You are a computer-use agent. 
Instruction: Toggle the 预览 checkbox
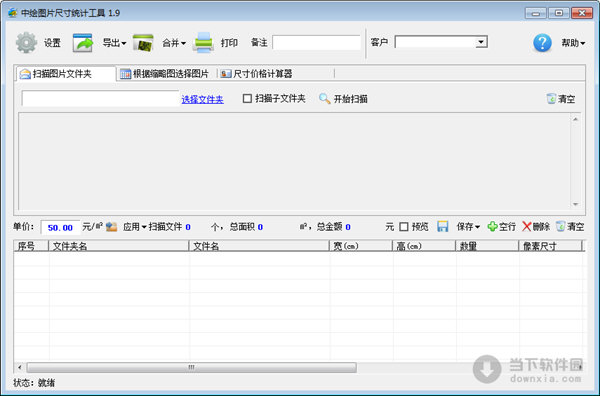pyautogui.click(x=404, y=227)
